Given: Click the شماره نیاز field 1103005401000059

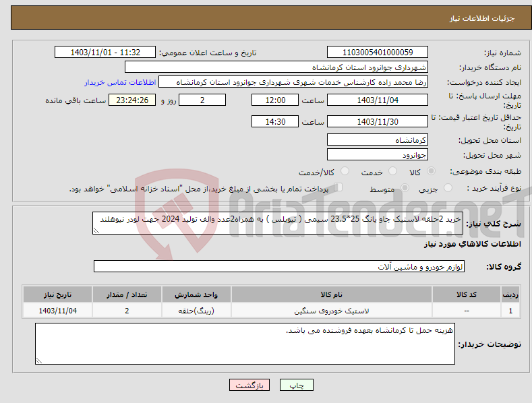Looking at the screenshot, I should 378,53.
